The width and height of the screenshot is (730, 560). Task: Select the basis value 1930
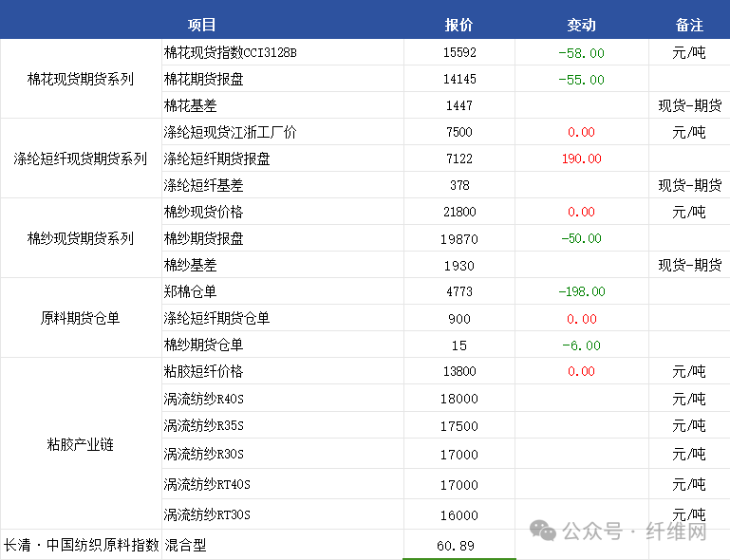click(x=459, y=266)
